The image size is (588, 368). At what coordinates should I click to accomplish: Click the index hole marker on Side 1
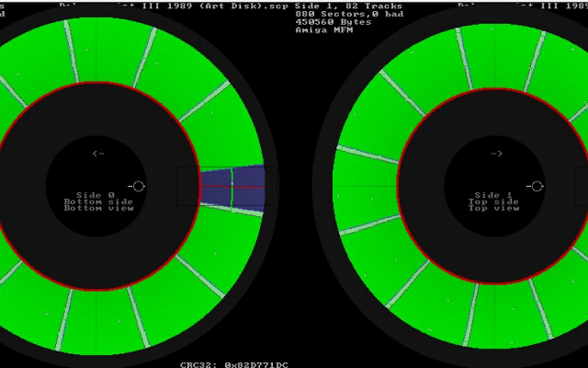click(537, 186)
